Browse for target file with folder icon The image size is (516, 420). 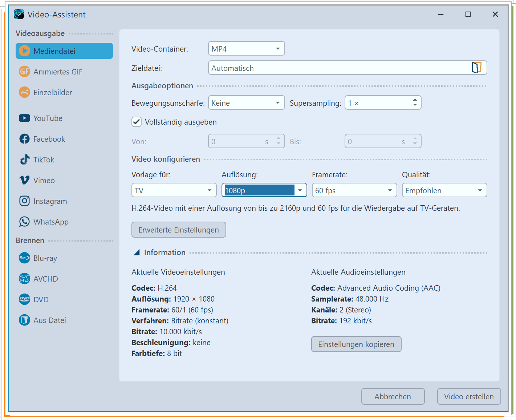(x=476, y=68)
